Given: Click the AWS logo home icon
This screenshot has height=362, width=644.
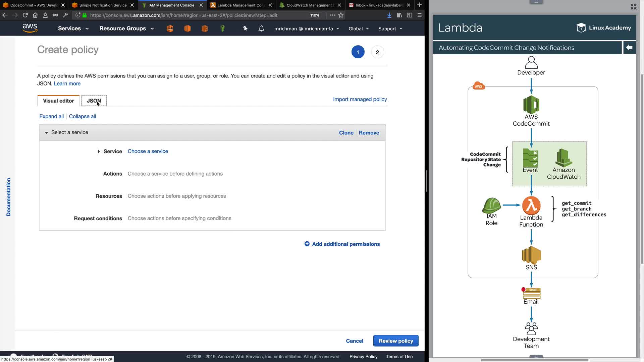Looking at the screenshot, I should point(30,28).
